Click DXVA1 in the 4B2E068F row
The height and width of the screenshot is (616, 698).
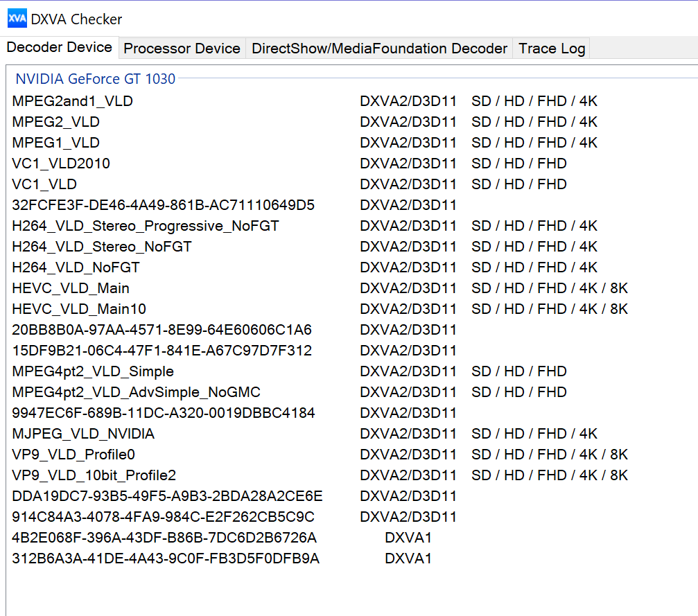coord(408,537)
